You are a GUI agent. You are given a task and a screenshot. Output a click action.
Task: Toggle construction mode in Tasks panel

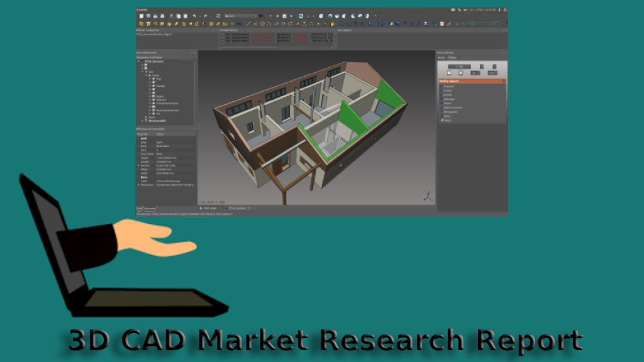tap(482, 67)
